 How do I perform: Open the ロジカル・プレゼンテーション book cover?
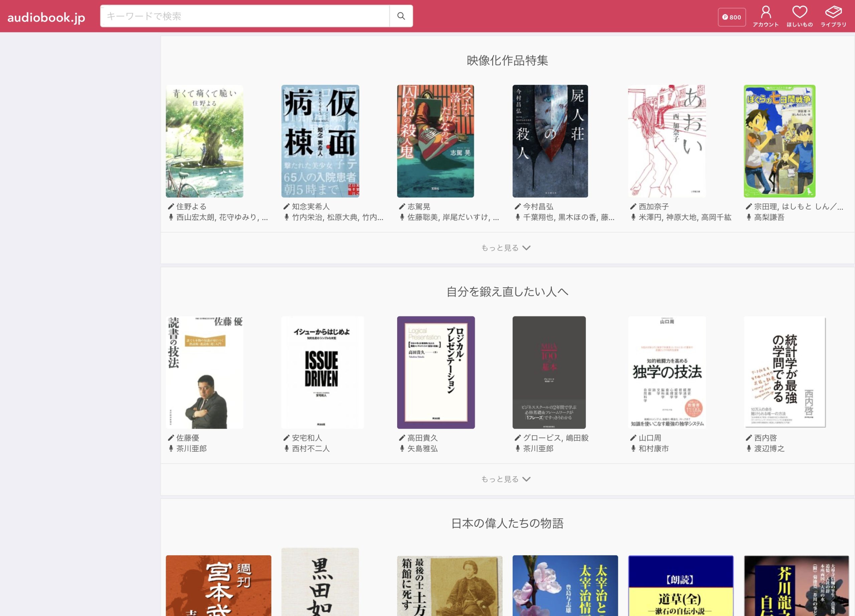tap(436, 372)
